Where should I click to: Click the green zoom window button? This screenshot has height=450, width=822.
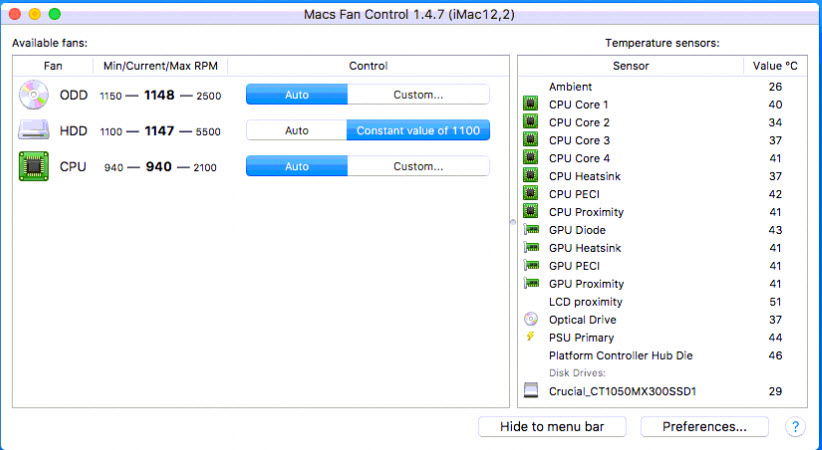[x=55, y=14]
